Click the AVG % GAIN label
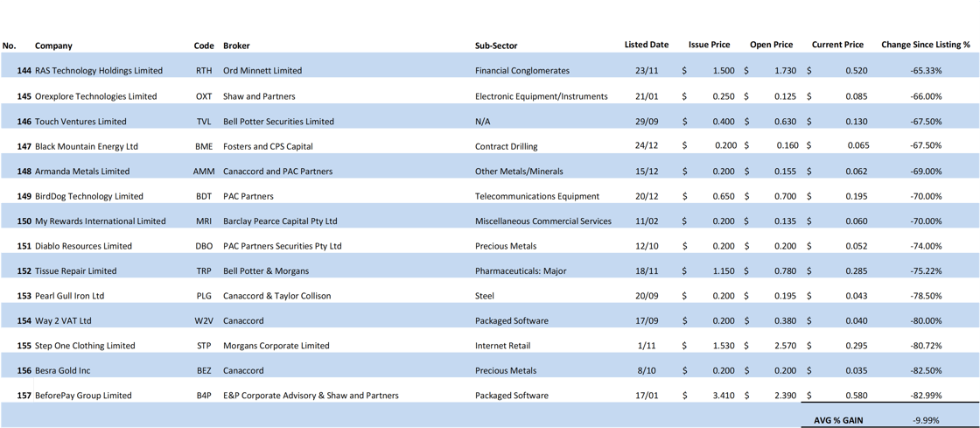980x428 pixels. 838,420
